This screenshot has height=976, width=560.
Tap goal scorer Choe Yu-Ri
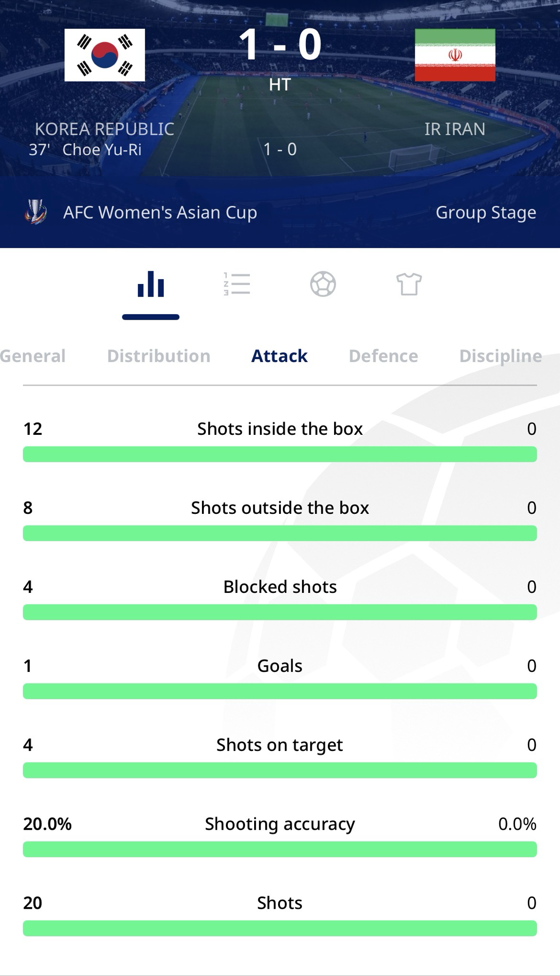102,149
